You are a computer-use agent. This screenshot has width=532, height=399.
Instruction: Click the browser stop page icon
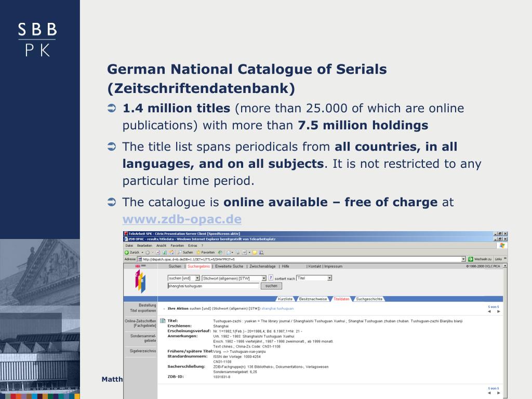(x=158, y=252)
